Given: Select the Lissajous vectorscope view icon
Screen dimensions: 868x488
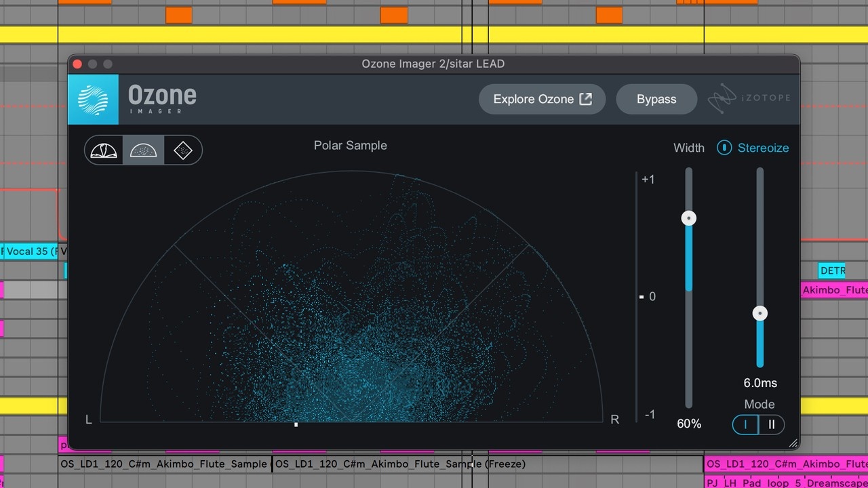Looking at the screenshot, I should click(183, 150).
